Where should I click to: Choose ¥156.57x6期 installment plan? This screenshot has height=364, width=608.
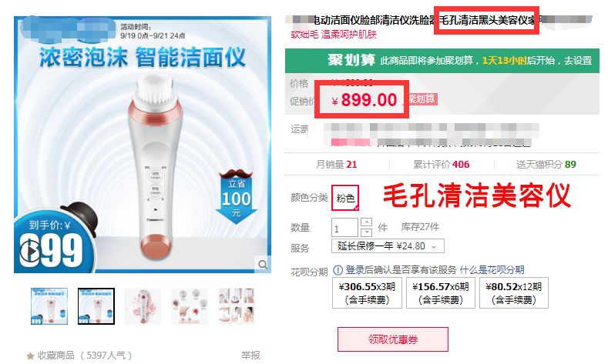[441, 292]
